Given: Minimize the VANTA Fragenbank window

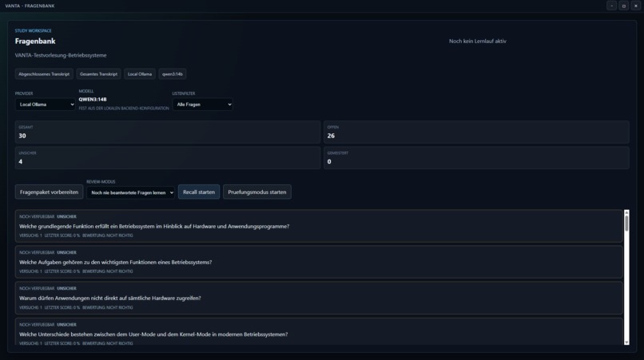Looking at the screenshot, I should point(611,6).
